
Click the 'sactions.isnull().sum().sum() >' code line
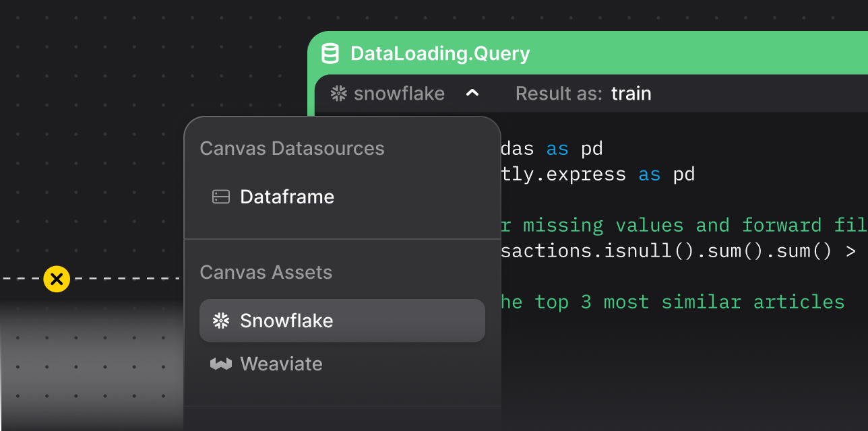point(679,251)
